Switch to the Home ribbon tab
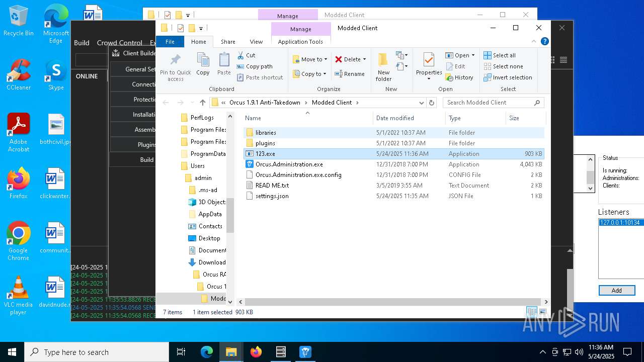The image size is (644, 362). [x=199, y=42]
